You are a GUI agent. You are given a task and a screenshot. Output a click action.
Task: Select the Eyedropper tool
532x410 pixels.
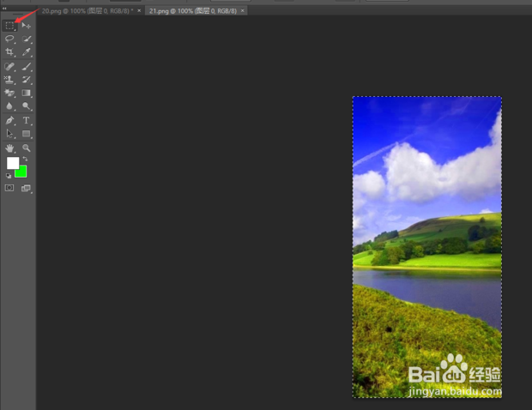click(26, 51)
